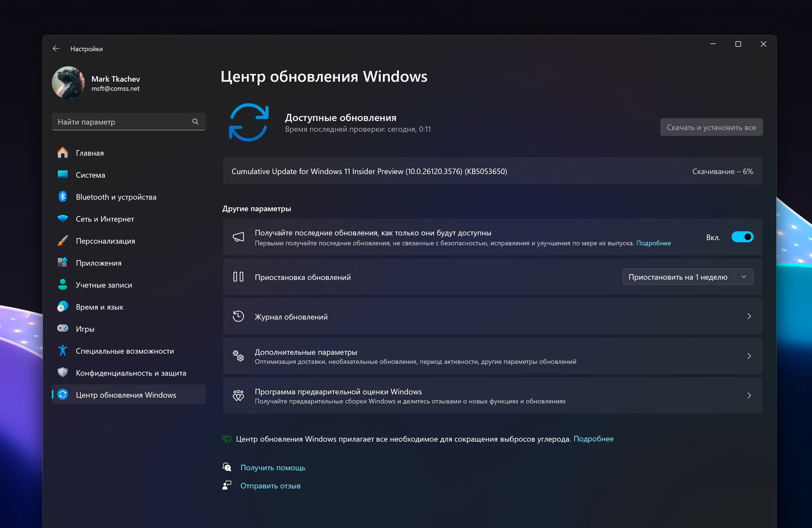Switch to Персонализация settings
The height and width of the screenshot is (528, 812).
129,241
